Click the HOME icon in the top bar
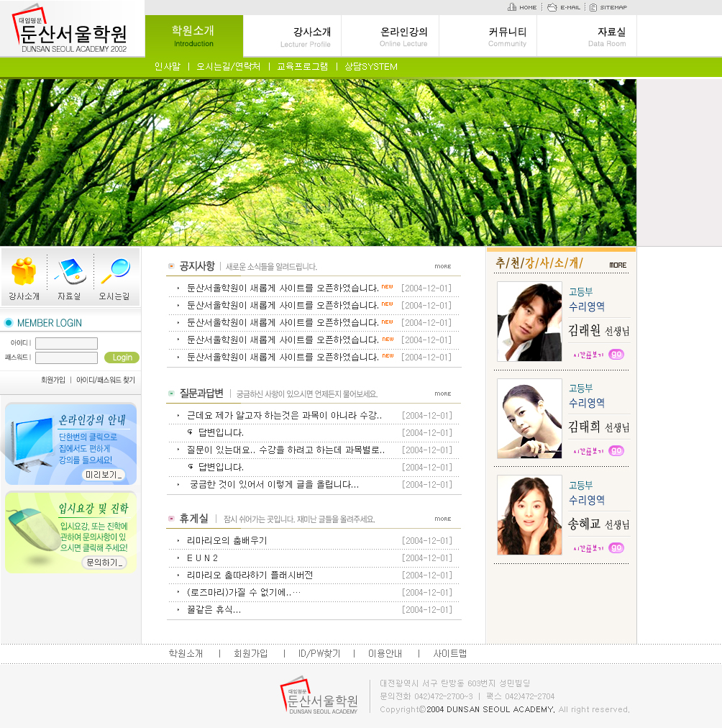This screenshot has width=722, height=728. click(512, 7)
